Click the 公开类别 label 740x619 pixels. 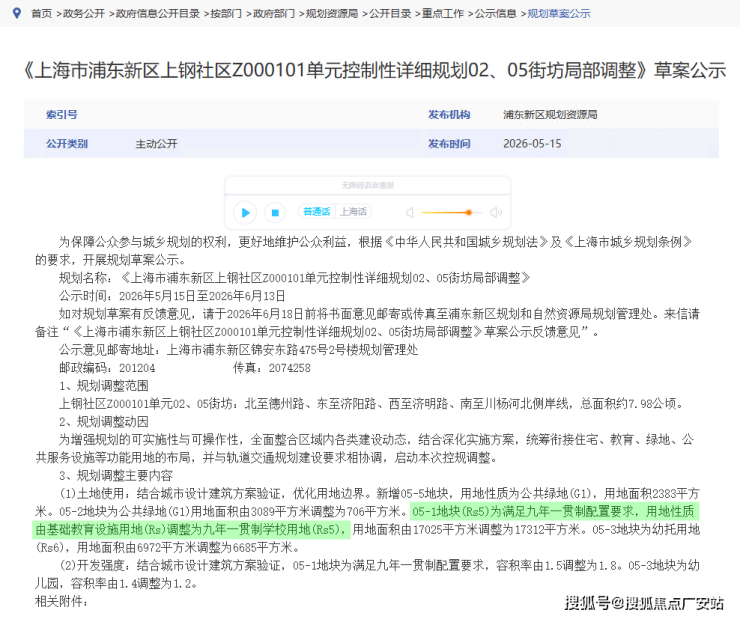(x=67, y=143)
